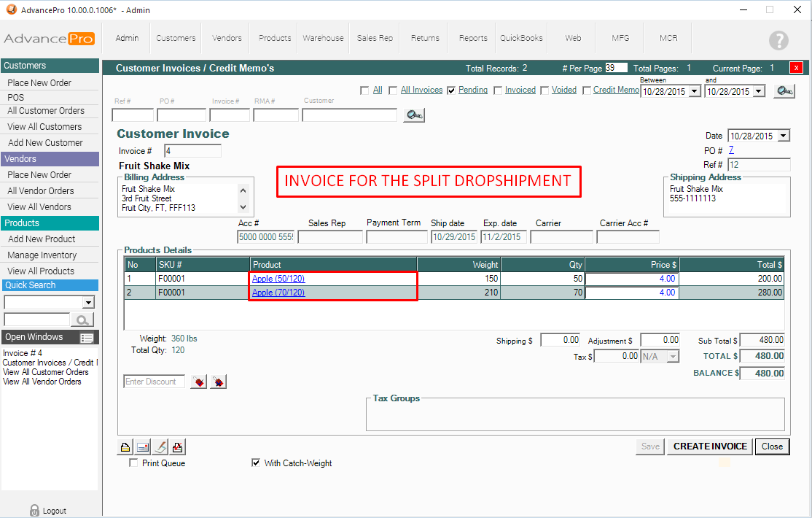Viewport: 812px width, 518px height.
Task: Toggle the With Catch-Weight checkbox
Action: pyautogui.click(x=256, y=463)
